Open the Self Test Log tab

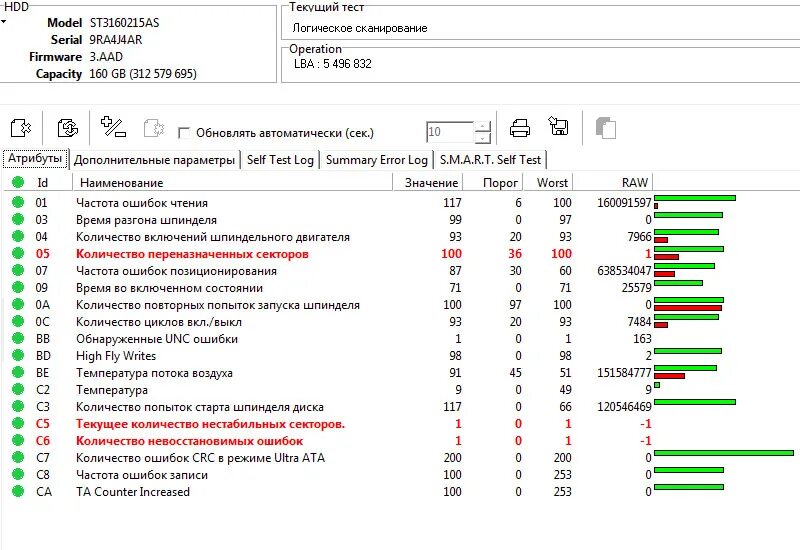(280, 160)
